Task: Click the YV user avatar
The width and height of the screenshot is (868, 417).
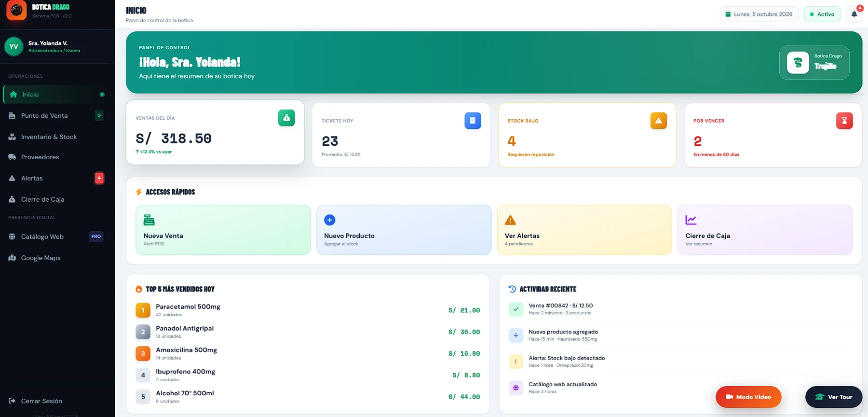Action: click(14, 46)
